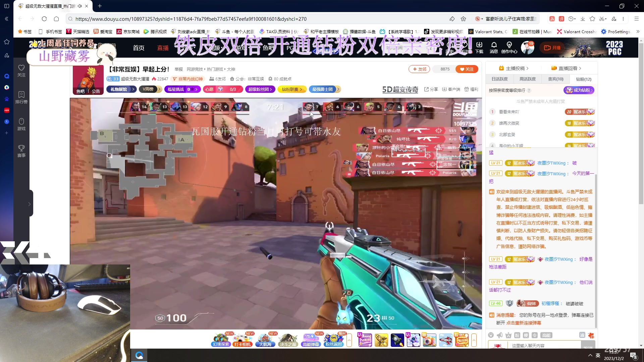Toggle 关注 follow on the streamer
The height and width of the screenshot is (362, 644).
pyautogui.click(x=467, y=69)
